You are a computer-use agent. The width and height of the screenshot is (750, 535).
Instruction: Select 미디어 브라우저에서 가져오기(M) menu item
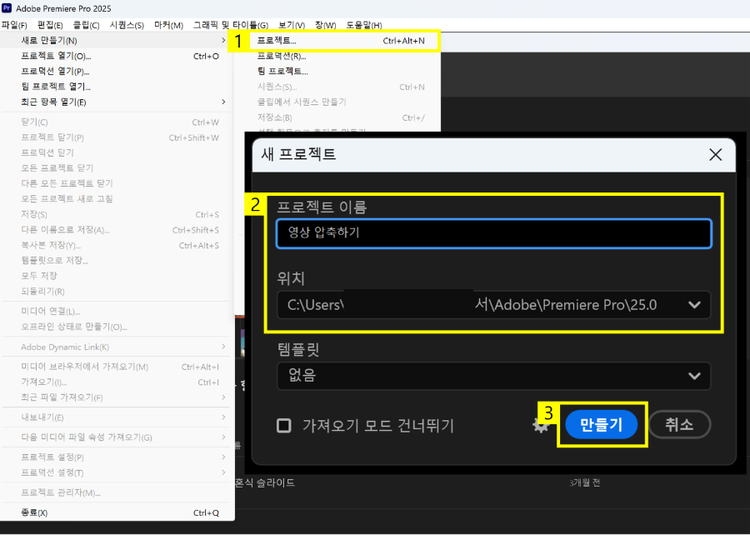[117, 367]
